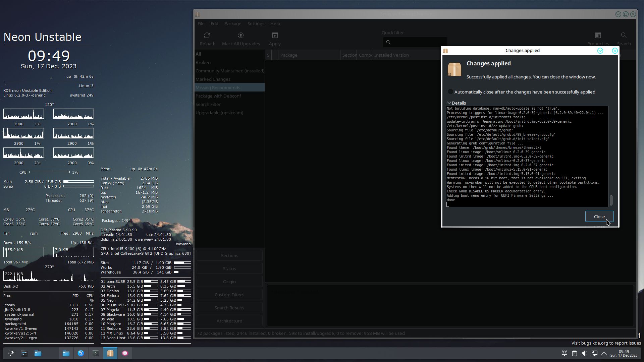
Task: Click the Apply toolbar icon
Action: coord(275,36)
